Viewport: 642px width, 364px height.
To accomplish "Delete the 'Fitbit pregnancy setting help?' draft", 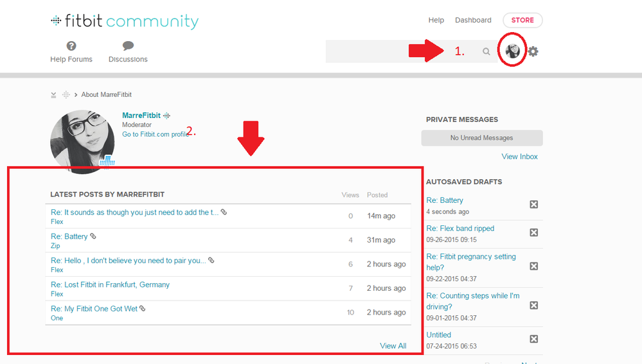I will [x=533, y=266].
